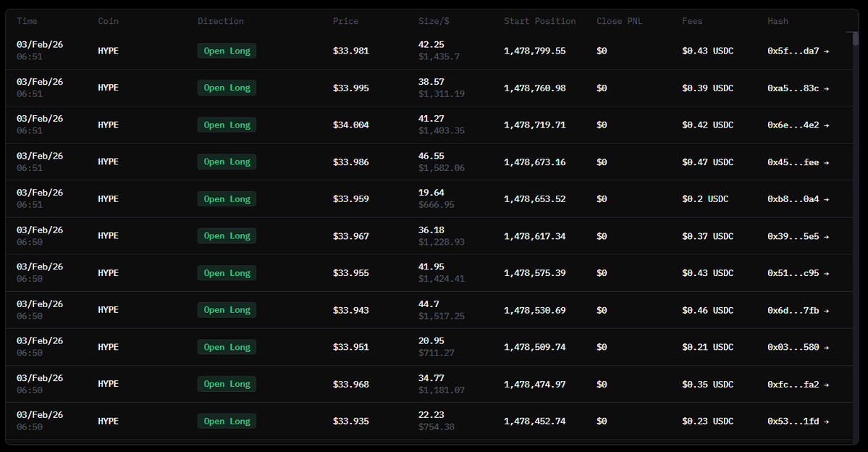The height and width of the screenshot is (452, 868).
Task: Click the arrow icon beside hash 0x51...c95
Action: tap(826, 273)
